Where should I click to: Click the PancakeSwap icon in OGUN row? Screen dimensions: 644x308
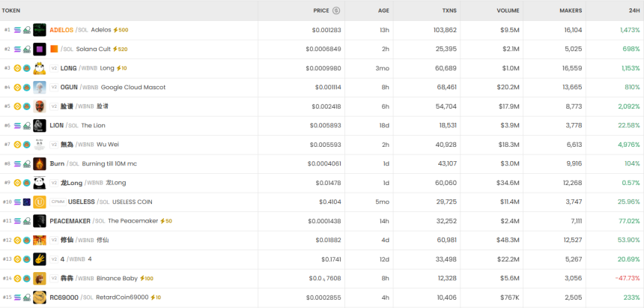tap(26, 87)
